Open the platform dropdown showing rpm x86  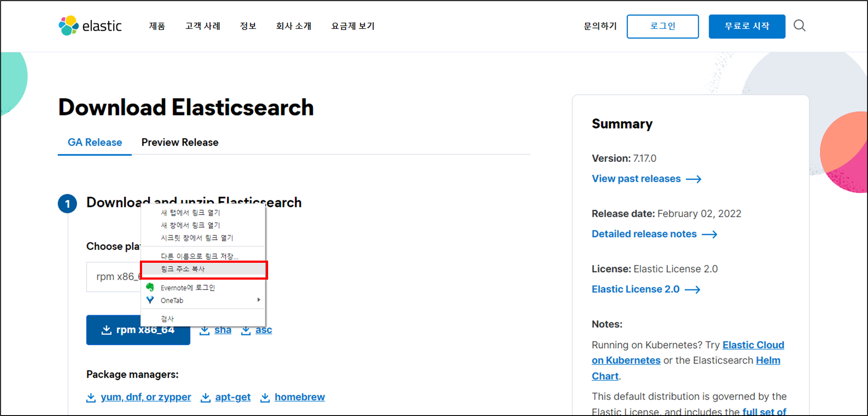113,277
